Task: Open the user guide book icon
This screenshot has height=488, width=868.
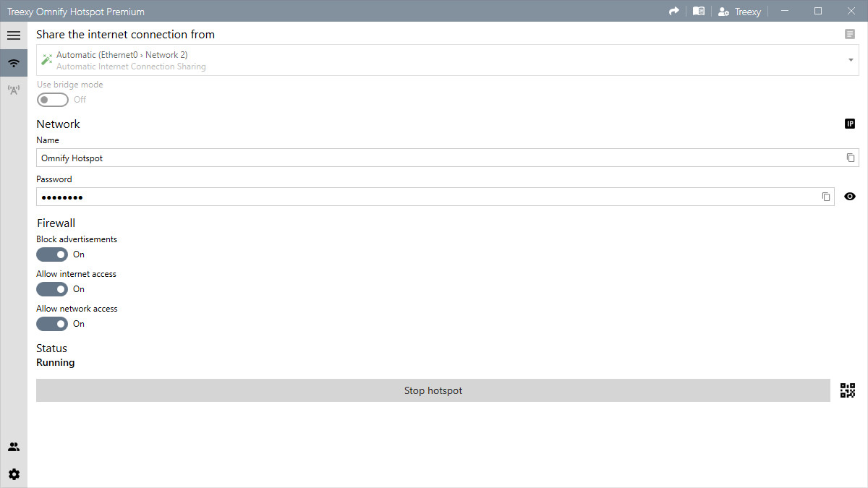Action: (699, 11)
